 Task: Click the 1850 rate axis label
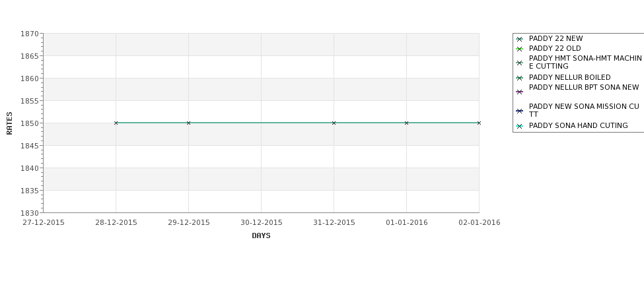coord(30,123)
